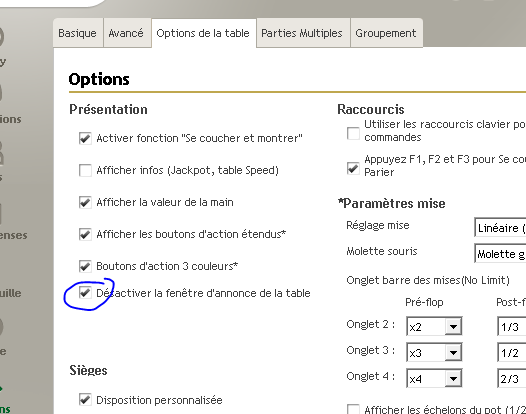This screenshot has height=414, width=526.
Task: Click the Présentation section heading
Action: (108, 109)
